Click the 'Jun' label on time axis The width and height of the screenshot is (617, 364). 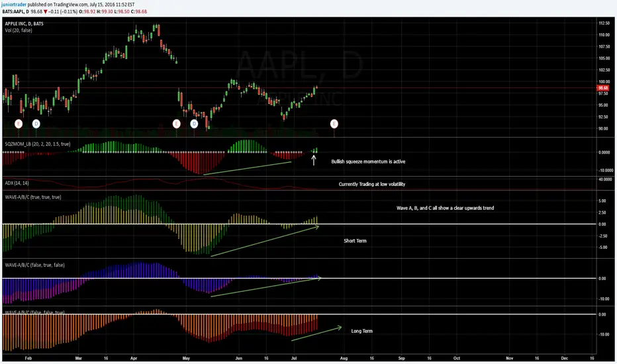coord(238,359)
